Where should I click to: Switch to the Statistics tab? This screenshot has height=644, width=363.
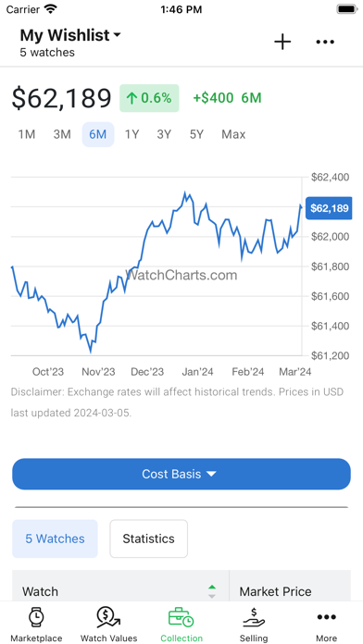coord(148,539)
